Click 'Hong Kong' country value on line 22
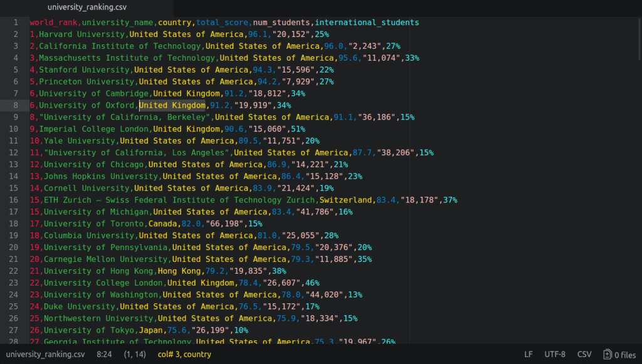642x364 pixels. (179, 271)
